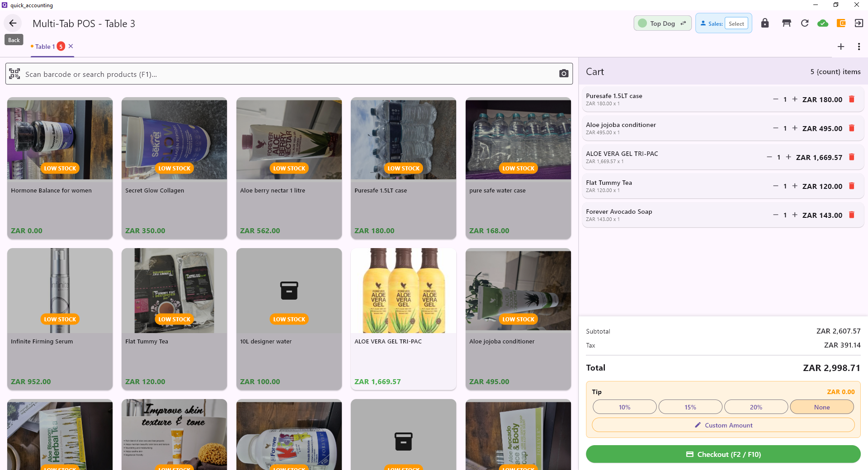
Task: Increase quantity of Aloe jojoba conditioner in cart
Action: click(x=795, y=128)
